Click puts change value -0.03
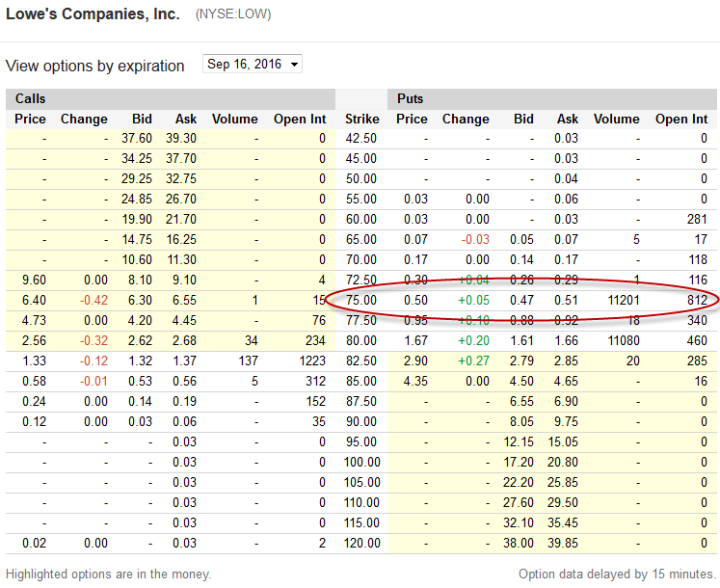This screenshot has height=588, width=720. pos(475,239)
